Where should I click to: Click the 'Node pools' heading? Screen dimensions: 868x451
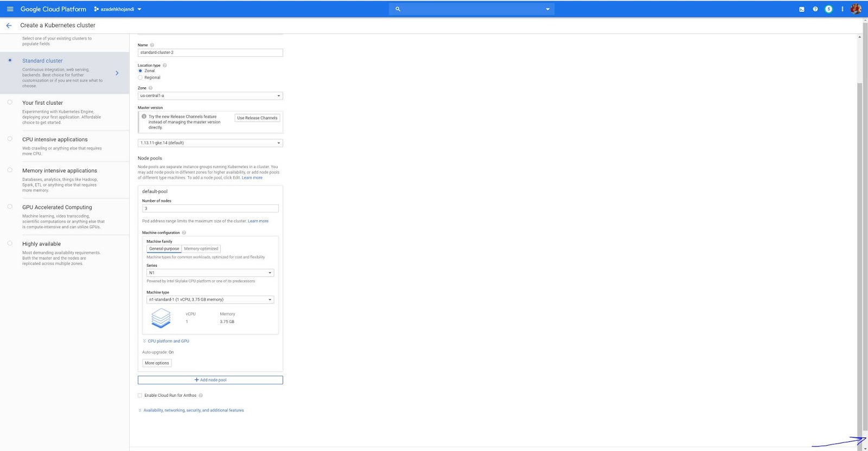tap(150, 158)
